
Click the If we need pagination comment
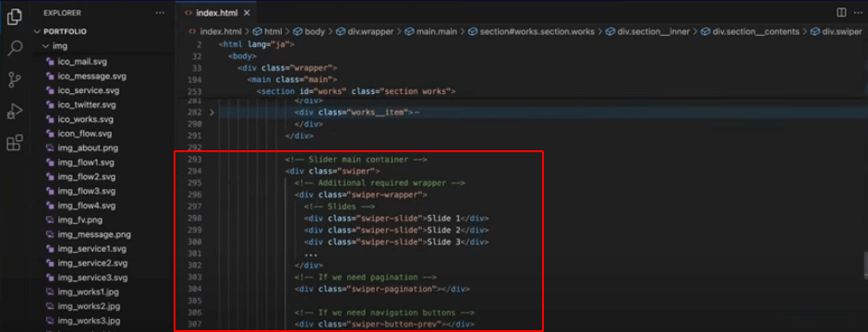coord(366,277)
